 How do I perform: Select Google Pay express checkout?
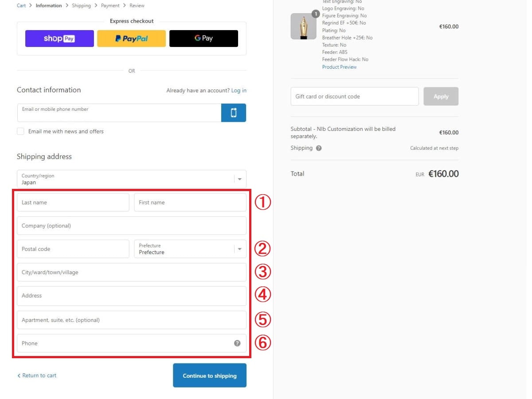(203, 39)
